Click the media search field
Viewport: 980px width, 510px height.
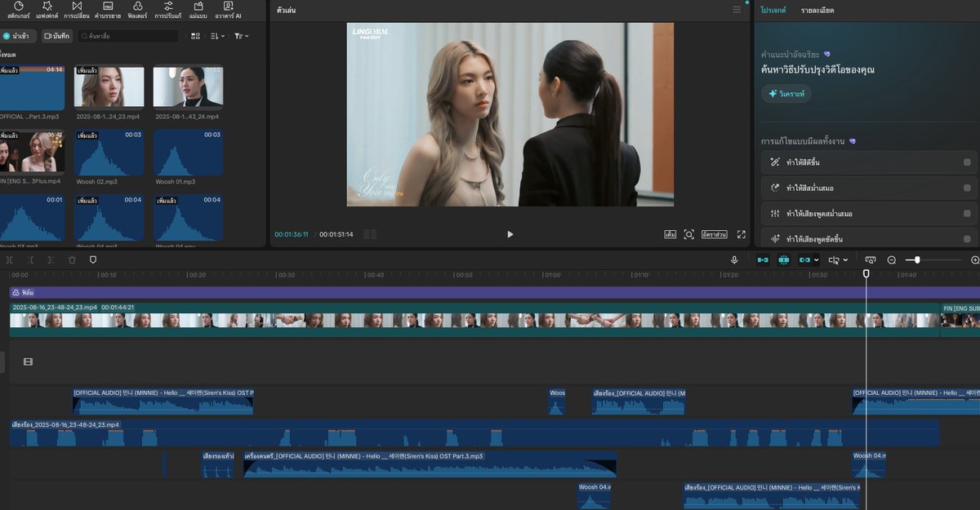[127, 36]
